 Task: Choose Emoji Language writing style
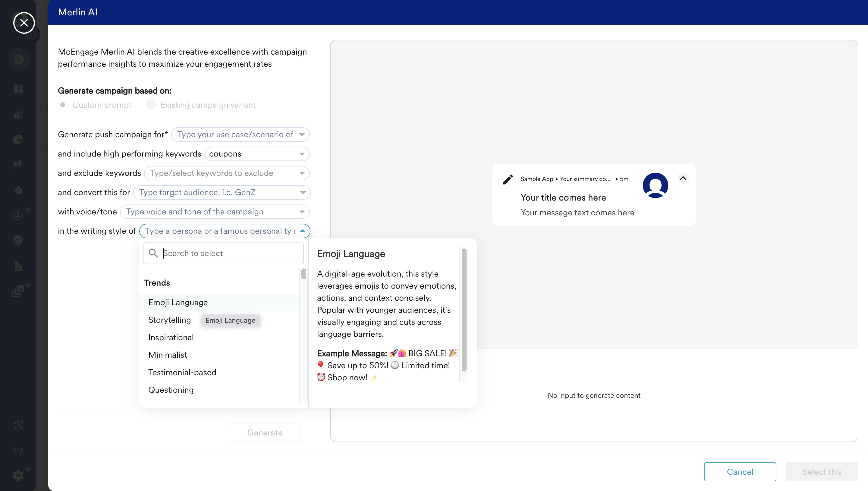point(219,303)
